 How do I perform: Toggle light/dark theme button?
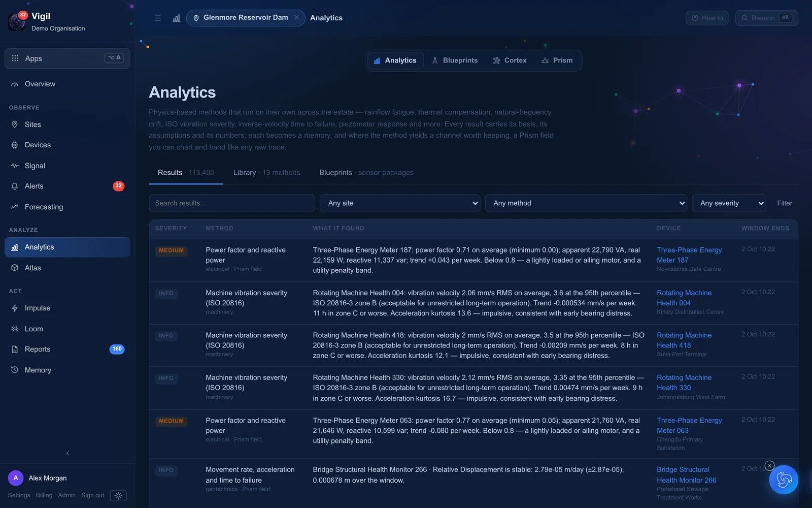[x=118, y=495]
